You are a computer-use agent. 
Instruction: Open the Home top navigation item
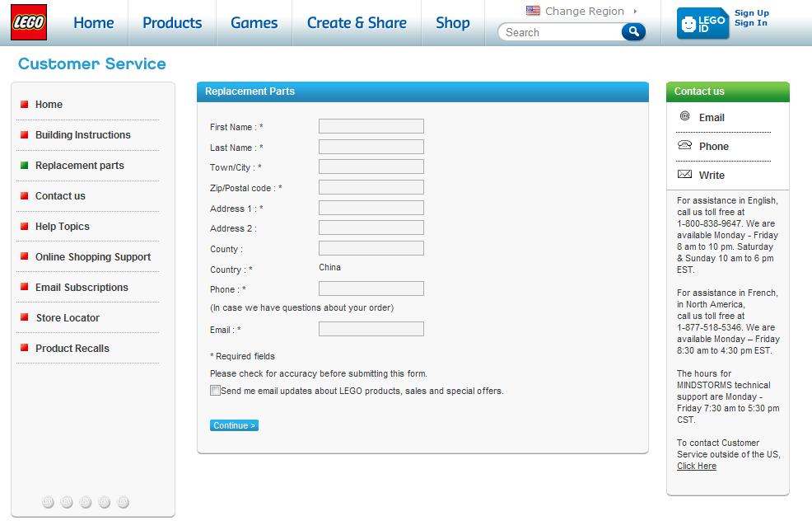tap(94, 23)
